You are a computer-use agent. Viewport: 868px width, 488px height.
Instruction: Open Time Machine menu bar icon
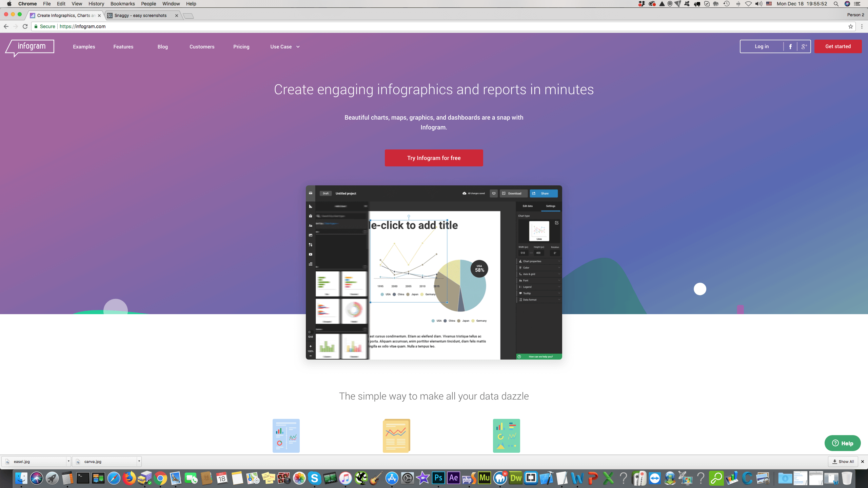(726, 4)
